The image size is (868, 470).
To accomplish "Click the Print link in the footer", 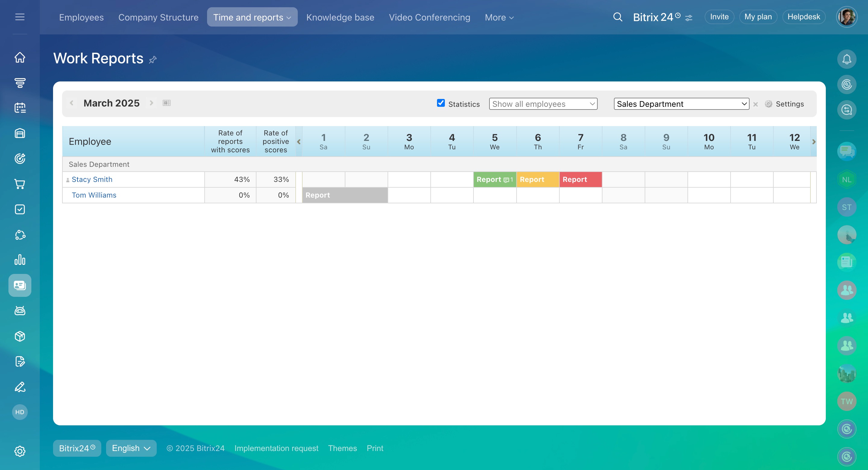I will coord(375,448).
